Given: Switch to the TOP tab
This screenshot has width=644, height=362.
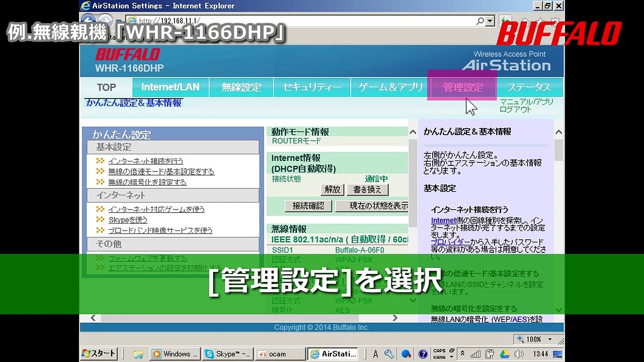Looking at the screenshot, I should pos(106,87).
